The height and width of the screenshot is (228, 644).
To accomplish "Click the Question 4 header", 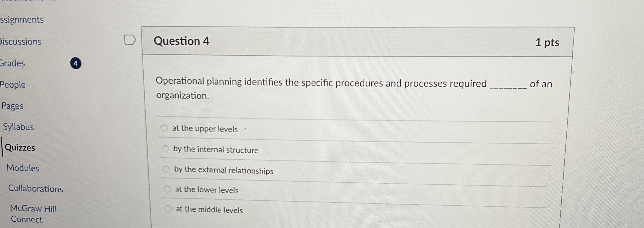I will pyautogui.click(x=182, y=41).
